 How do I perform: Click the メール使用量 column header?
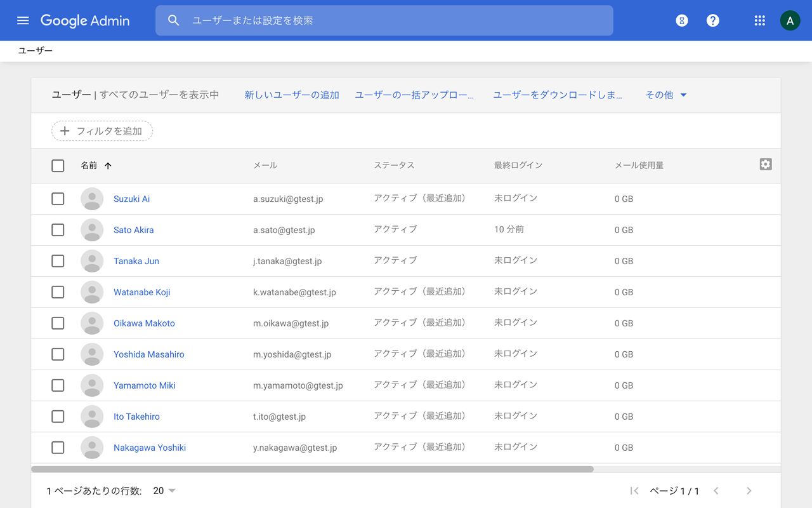639,166
